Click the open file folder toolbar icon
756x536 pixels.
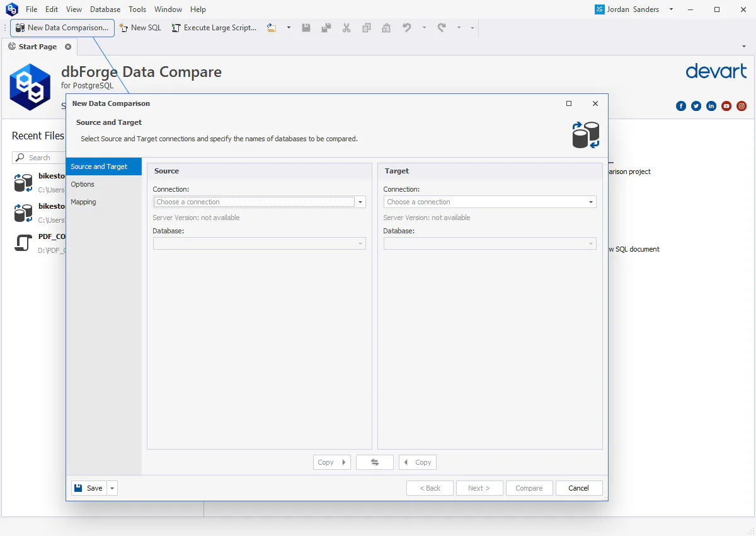coord(272,28)
